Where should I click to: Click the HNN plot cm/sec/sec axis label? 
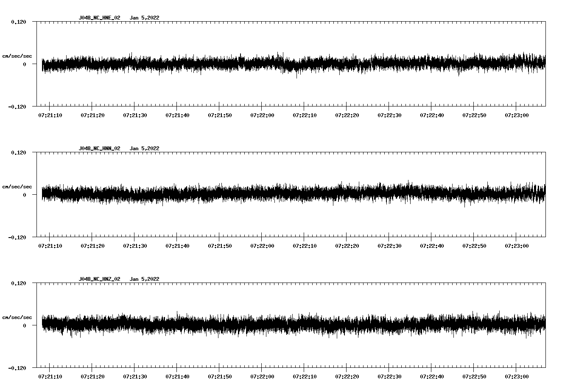tap(17, 187)
